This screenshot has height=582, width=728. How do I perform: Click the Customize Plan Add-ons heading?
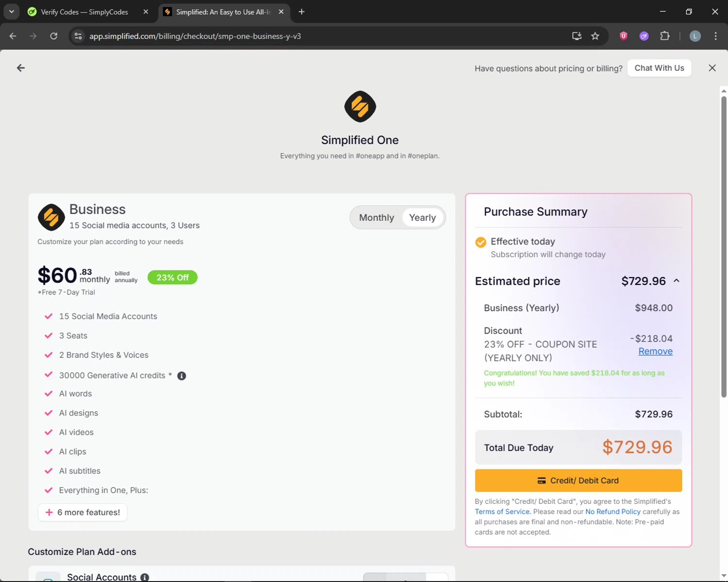tap(82, 552)
